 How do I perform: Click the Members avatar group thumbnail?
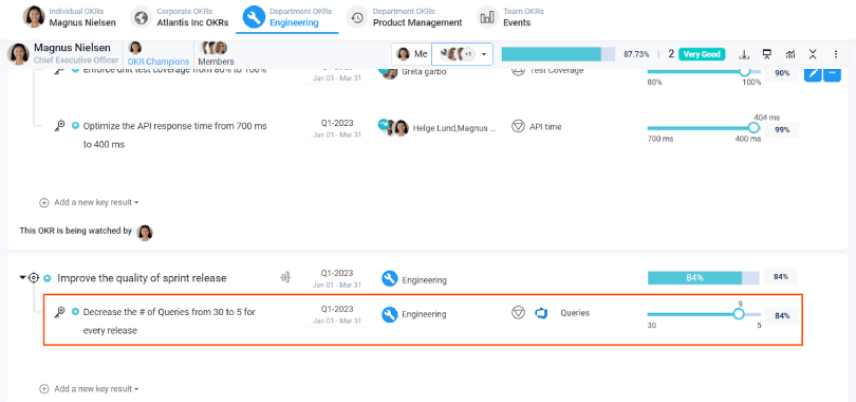click(214, 48)
